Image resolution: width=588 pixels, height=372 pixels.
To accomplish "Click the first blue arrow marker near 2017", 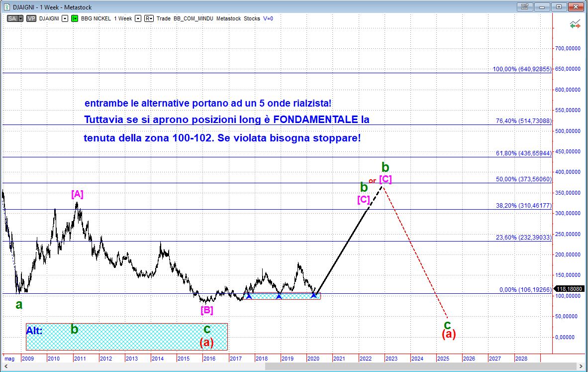I will click(x=249, y=296).
